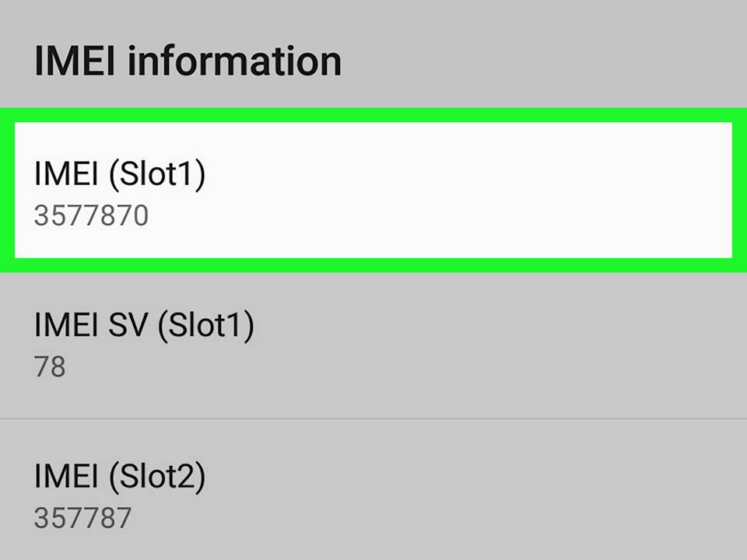Select the highlighted IMEI (Slot1) entry
The height and width of the screenshot is (560, 747).
(373, 190)
